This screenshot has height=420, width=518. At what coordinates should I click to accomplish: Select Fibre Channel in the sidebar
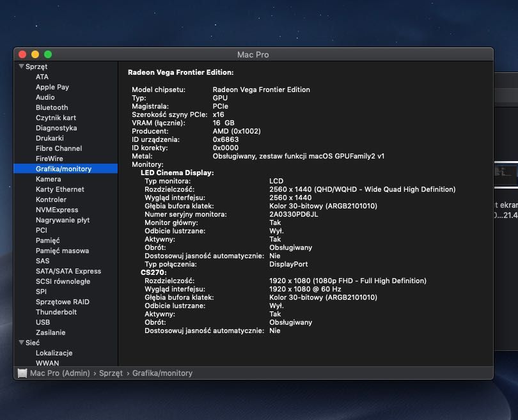59,148
